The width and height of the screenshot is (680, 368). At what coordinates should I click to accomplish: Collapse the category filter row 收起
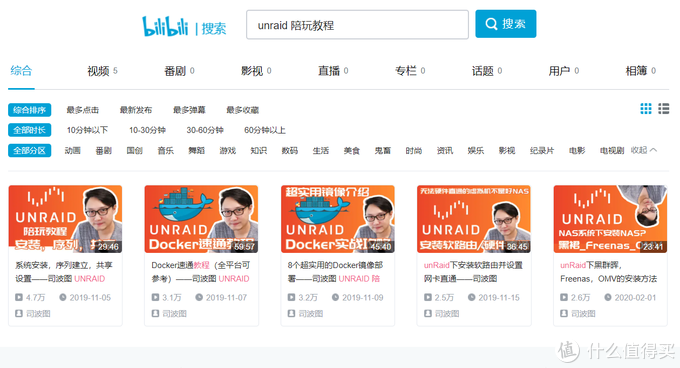tap(644, 150)
